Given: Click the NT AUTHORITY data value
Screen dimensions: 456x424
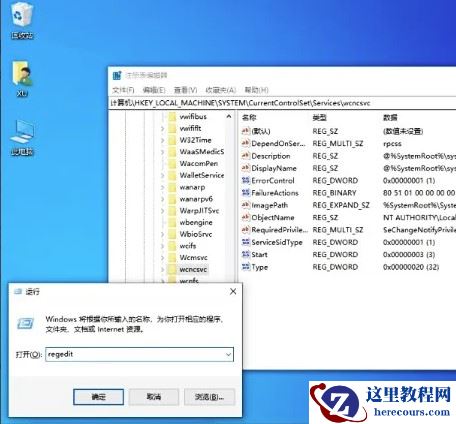Looking at the screenshot, I should [x=419, y=218].
